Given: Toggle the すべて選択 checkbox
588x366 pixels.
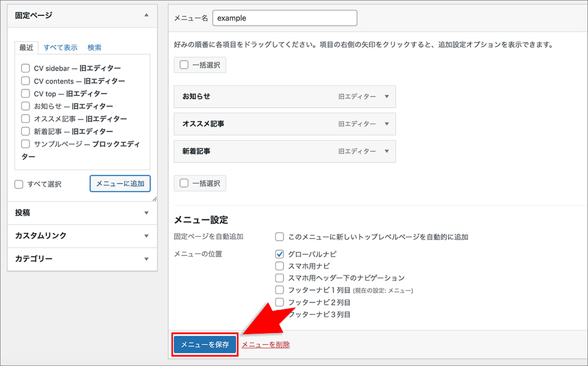Looking at the screenshot, I should 19,184.
